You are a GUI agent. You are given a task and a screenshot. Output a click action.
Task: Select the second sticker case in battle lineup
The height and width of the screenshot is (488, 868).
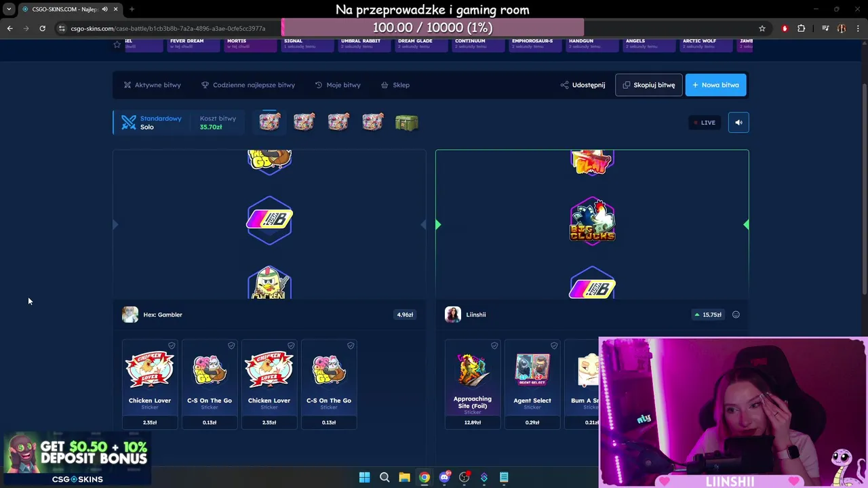point(304,122)
